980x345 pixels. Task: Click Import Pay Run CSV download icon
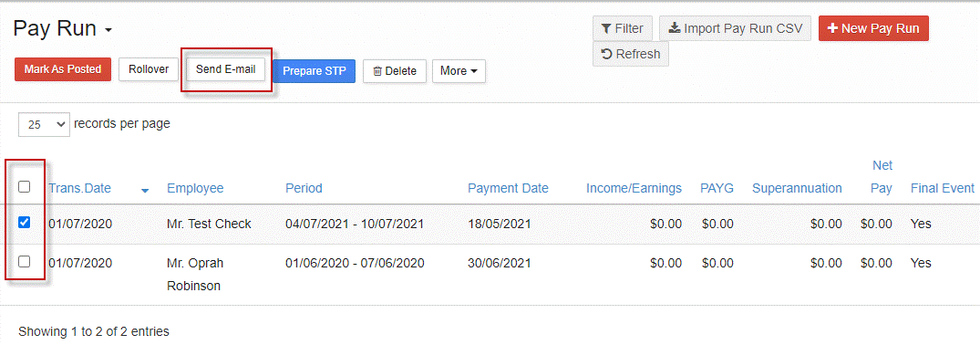tap(674, 28)
